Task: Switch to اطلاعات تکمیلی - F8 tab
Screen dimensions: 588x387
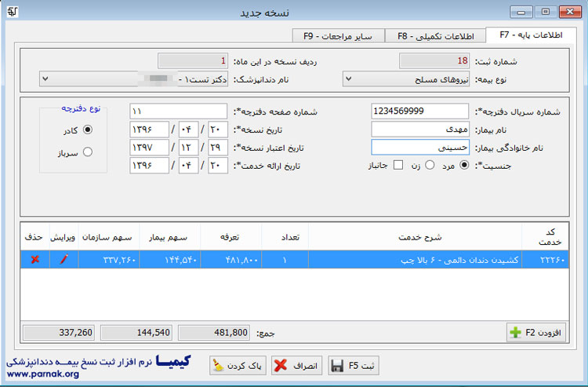Action: click(435, 35)
